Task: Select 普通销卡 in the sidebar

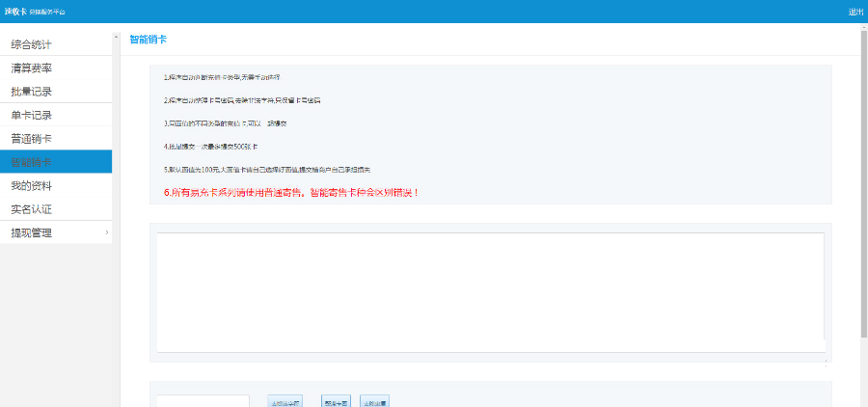Action: click(x=31, y=138)
